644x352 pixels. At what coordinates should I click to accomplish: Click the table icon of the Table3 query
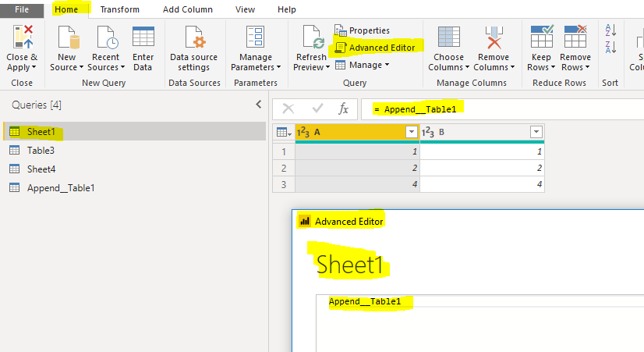pos(14,151)
